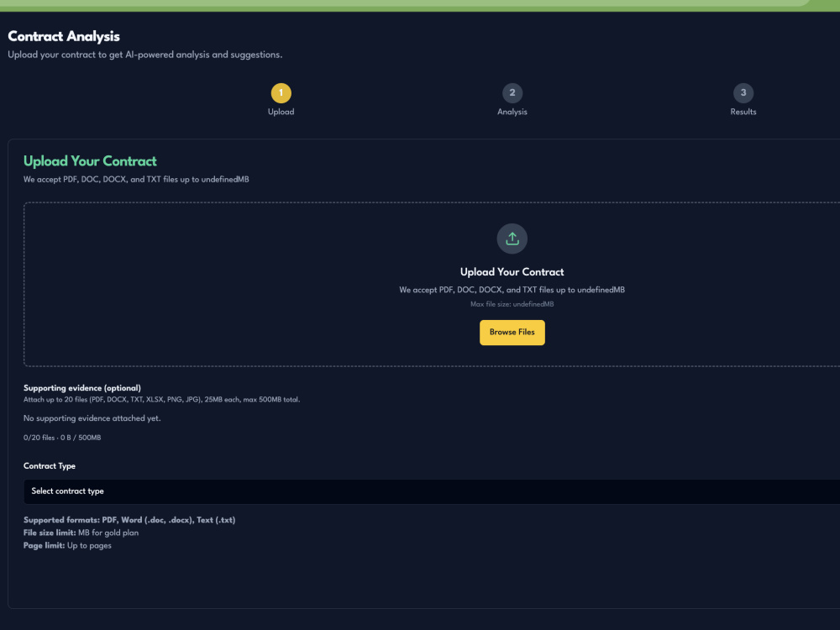
Task: Click the Upload step label
Action: pyautogui.click(x=281, y=112)
